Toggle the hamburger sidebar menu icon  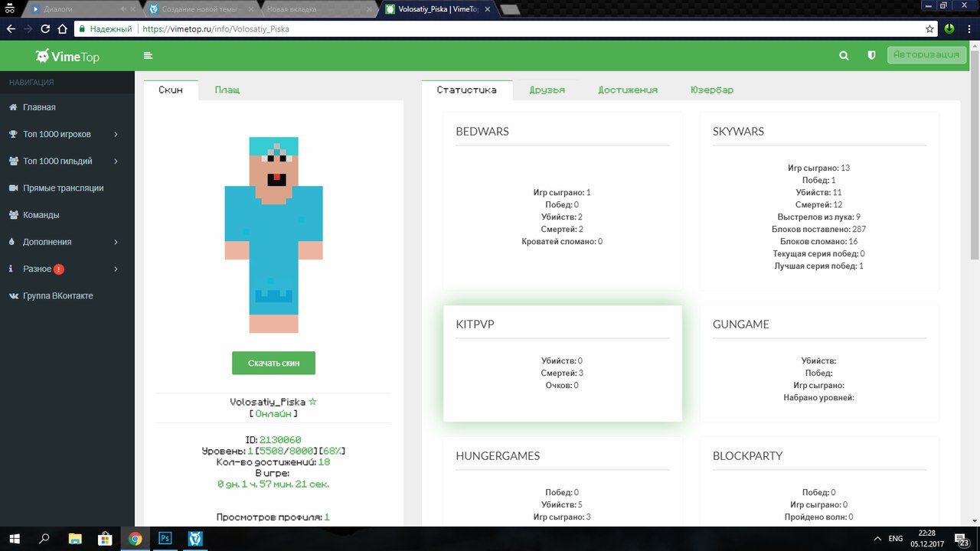coord(148,55)
